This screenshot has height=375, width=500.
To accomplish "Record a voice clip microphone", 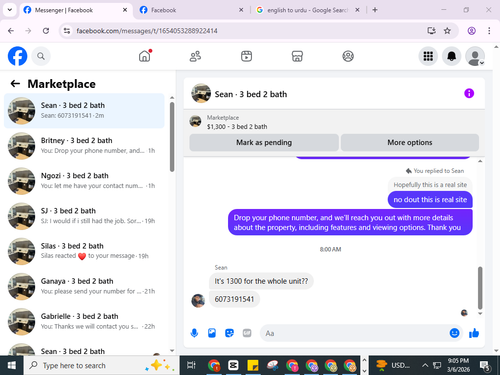I will point(194,333).
